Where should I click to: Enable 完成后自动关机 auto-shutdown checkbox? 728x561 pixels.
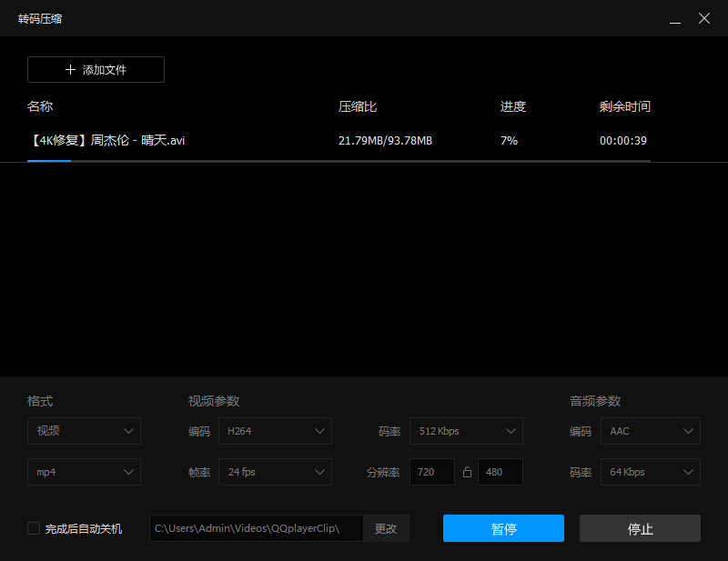click(x=34, y=528)
